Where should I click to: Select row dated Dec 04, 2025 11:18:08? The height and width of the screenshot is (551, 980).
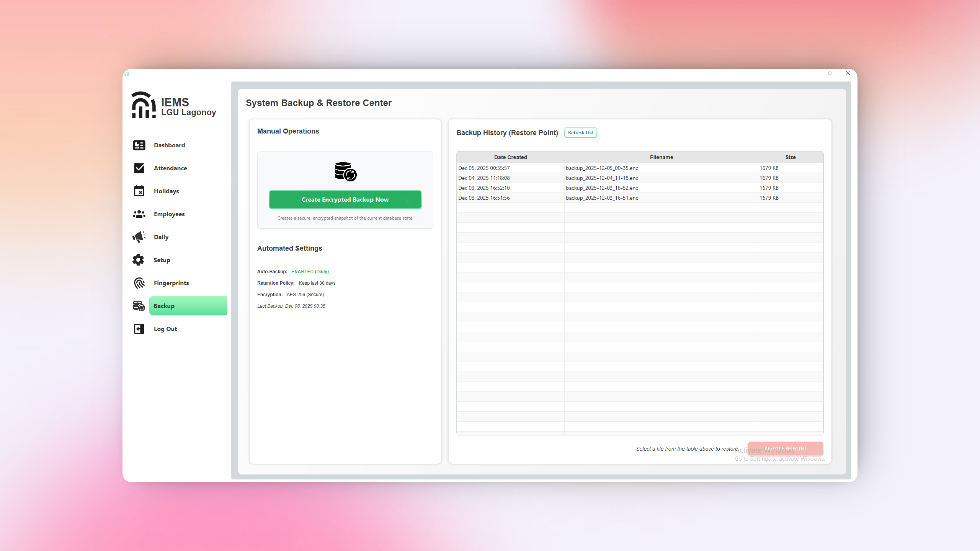tap(640, 178)
